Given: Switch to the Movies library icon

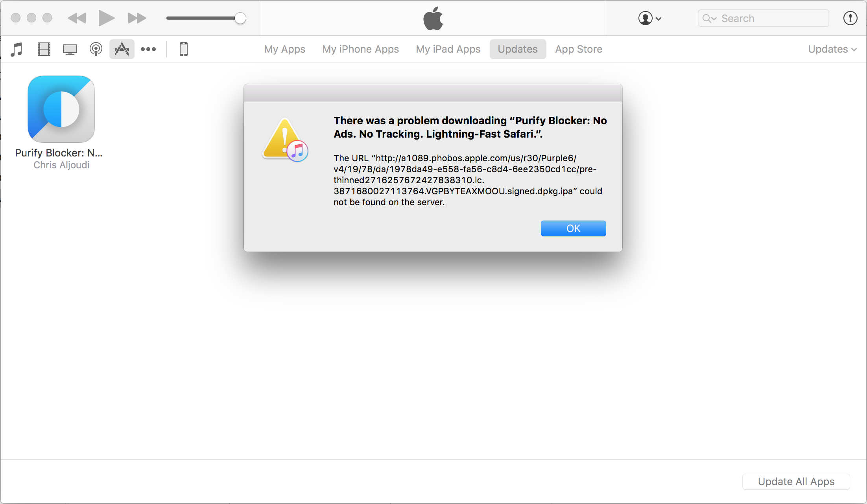Looking at the screenshot, I should tap(44, 50).
